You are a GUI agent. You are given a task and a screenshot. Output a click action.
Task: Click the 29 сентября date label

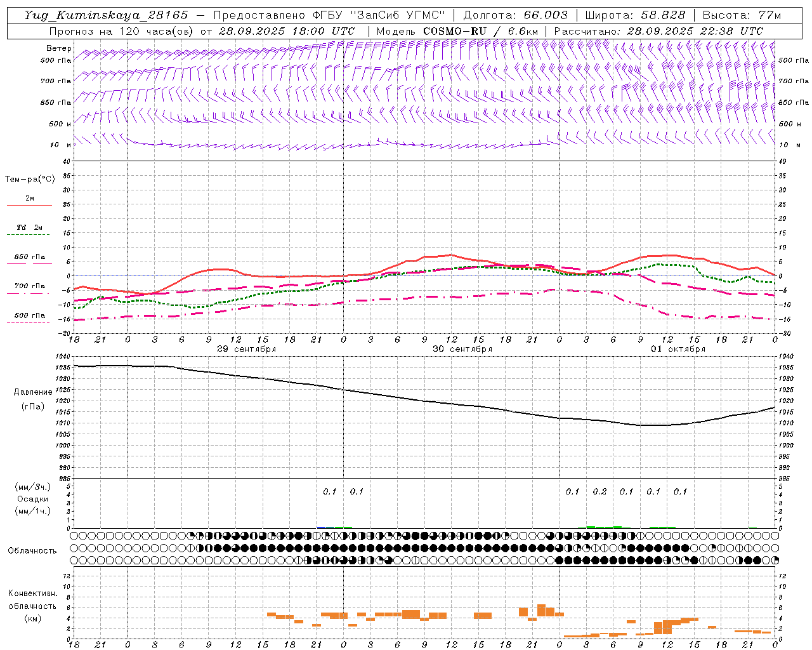click(247, 349)
